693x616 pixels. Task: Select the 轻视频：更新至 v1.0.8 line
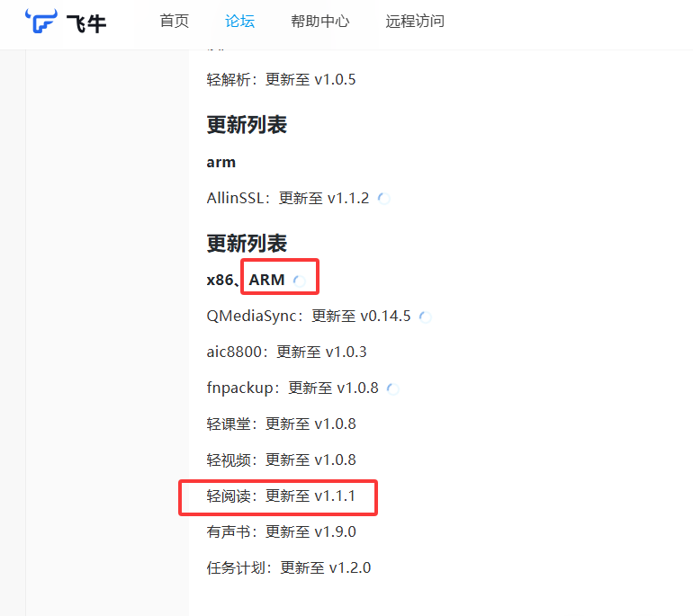pos(281,460)
